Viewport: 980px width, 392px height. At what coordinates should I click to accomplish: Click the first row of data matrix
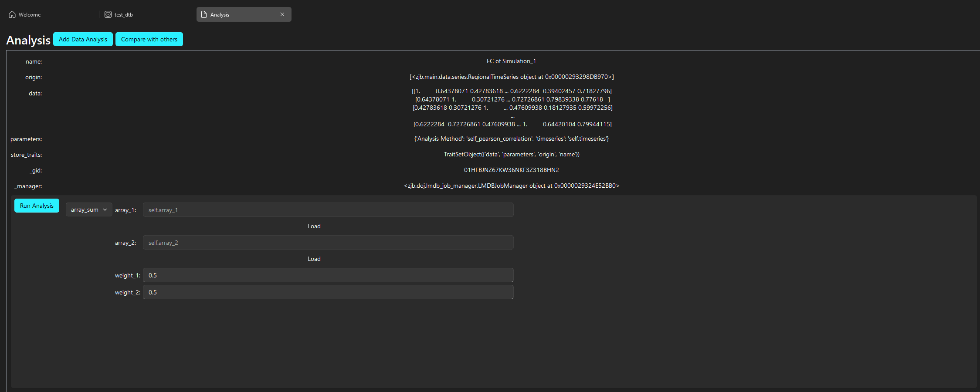tap(512, 91)
